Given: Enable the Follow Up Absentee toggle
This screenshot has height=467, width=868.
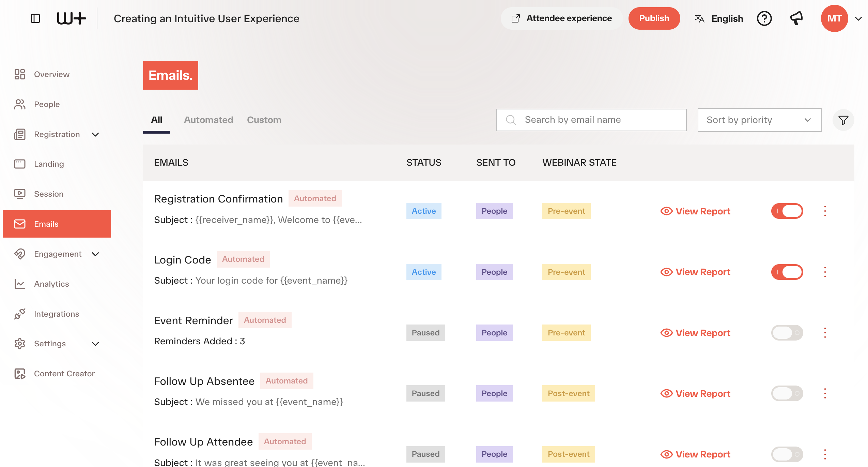Looking at the screenshot, I should (x=787, y=393).
